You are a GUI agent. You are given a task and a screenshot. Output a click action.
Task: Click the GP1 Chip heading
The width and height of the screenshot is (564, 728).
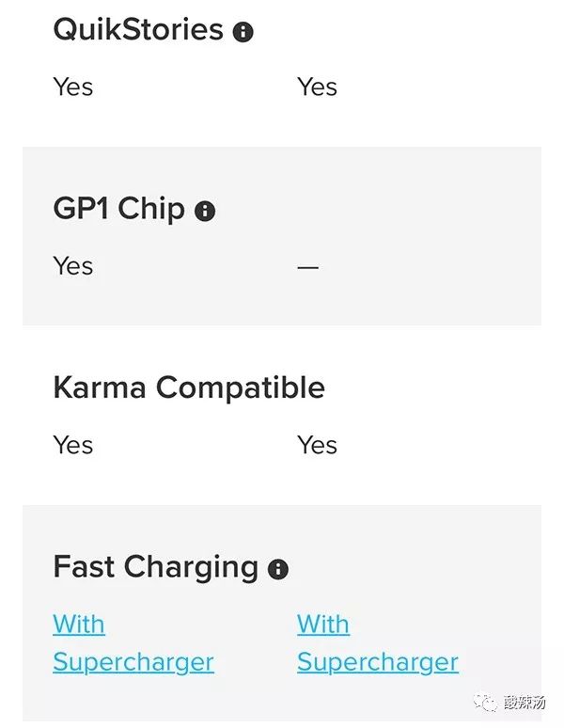coord(118,209)
